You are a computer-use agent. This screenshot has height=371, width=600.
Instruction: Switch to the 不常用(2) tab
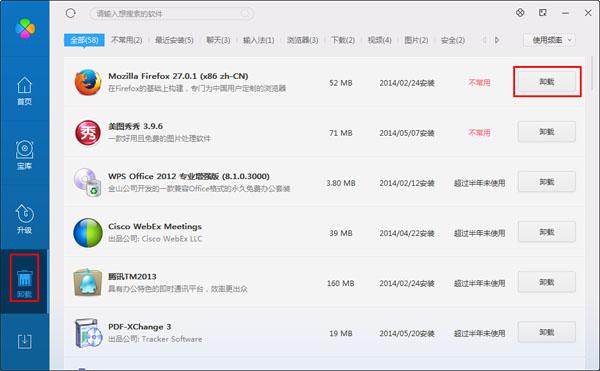tap(127, 40)
